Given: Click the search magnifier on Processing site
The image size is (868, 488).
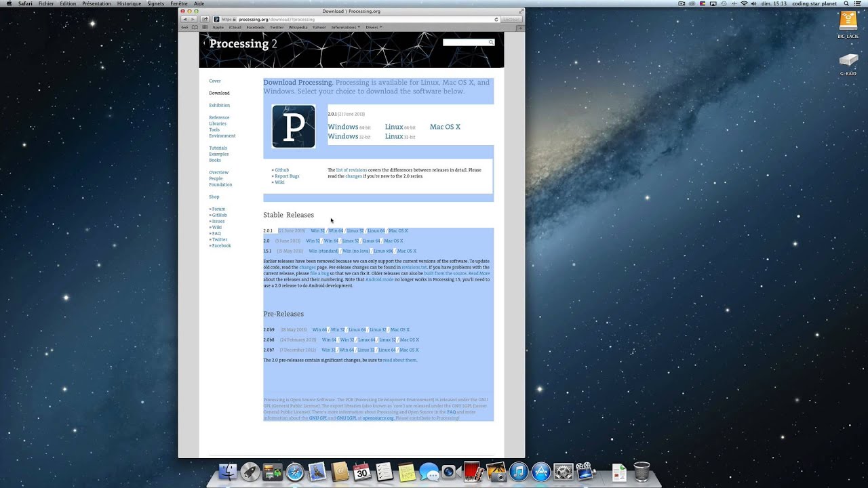Looking at the screenshot, I should point(491,42).
